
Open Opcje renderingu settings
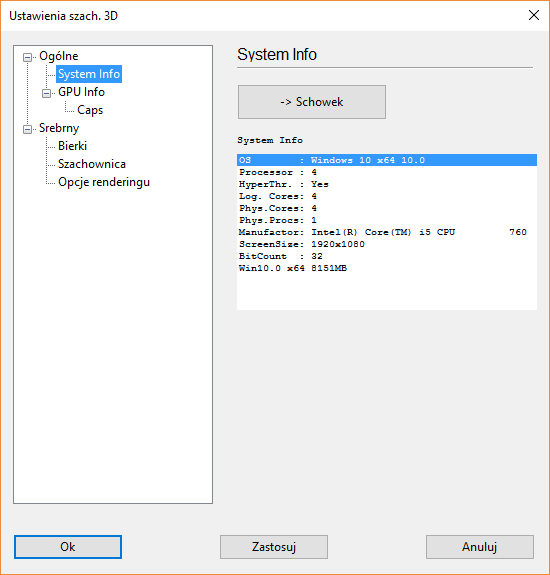(104, 182)
